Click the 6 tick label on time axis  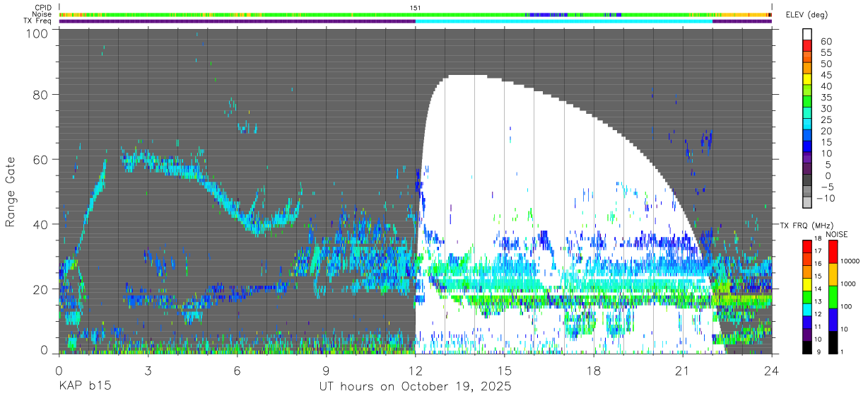[237, 371]
